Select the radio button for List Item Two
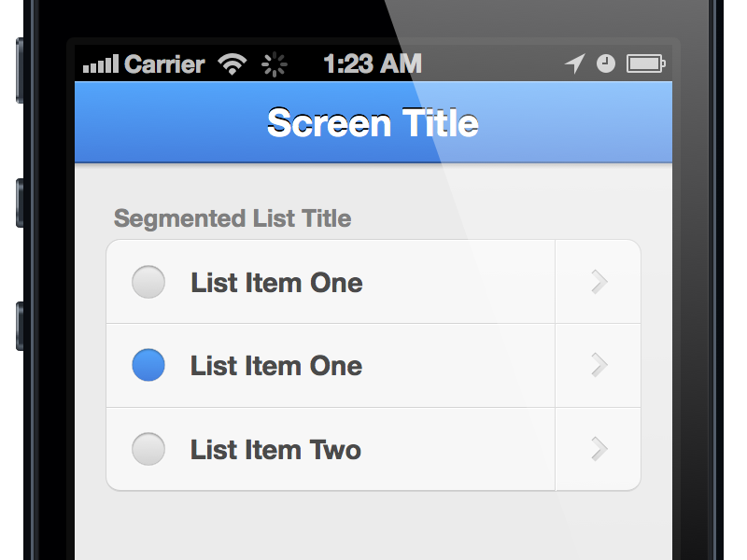 [x=148, y=449]
